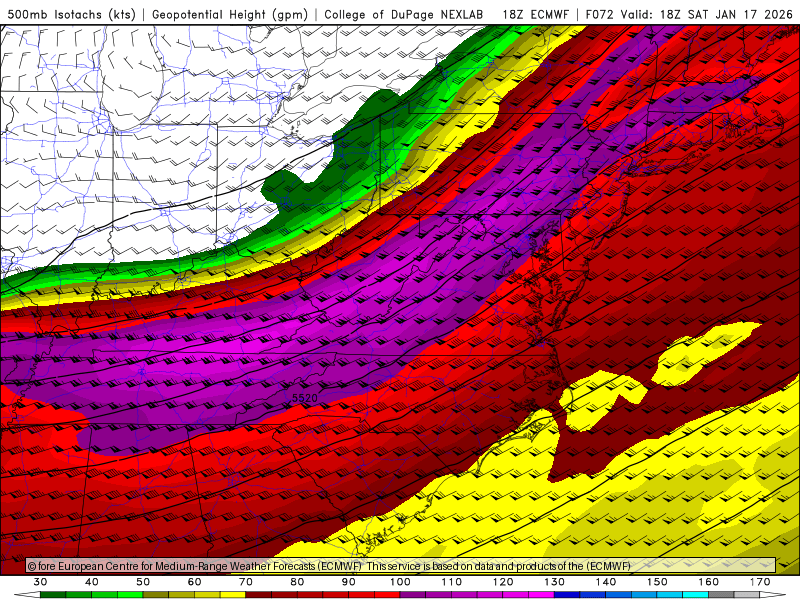
Task: Click the legend value 90
Action: pyautogui.click(x=349, y=582)
